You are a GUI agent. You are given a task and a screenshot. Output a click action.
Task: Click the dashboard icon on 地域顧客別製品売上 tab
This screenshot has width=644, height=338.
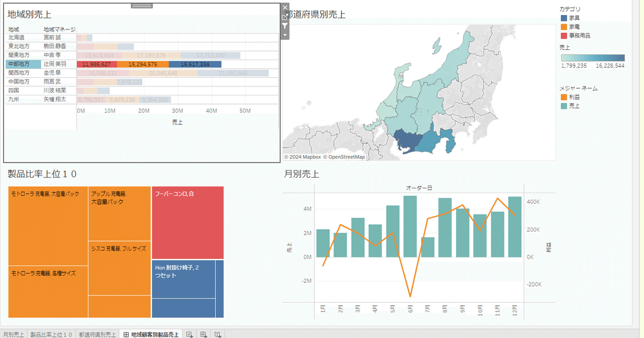click(126, 334)
